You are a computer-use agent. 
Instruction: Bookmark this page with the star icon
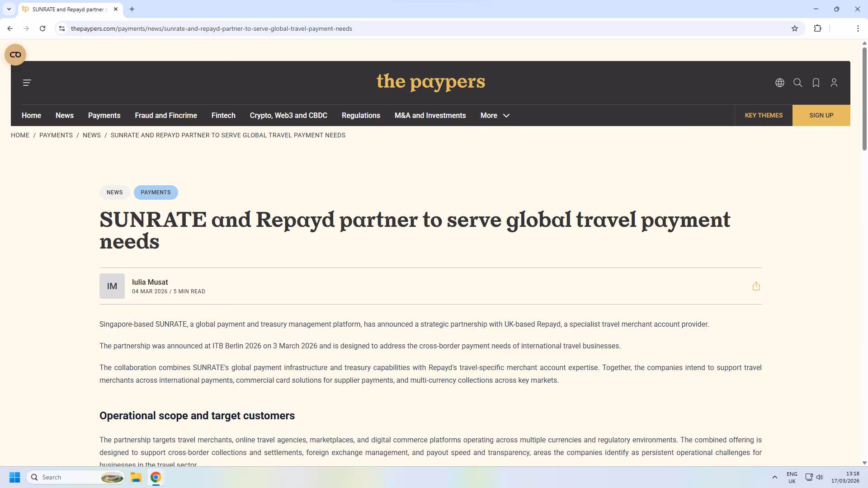click(795, 28)
